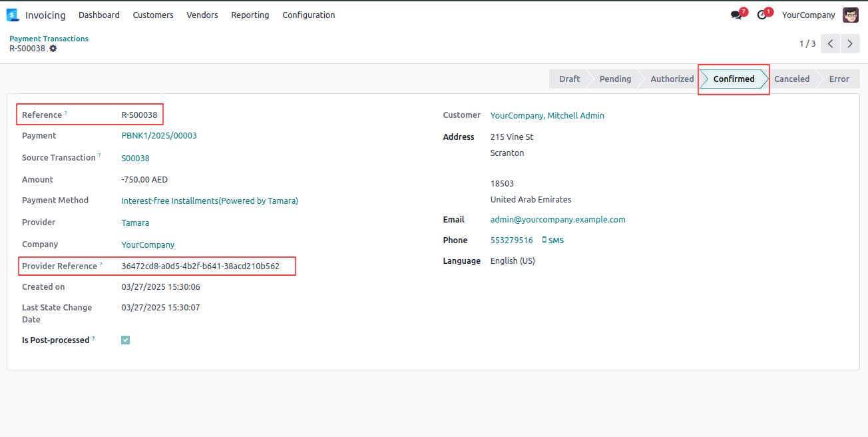Screen dimensions: 868x437
Task: Click the phone number 553279516
Action: pyautogui.click(x=511, y=240)
